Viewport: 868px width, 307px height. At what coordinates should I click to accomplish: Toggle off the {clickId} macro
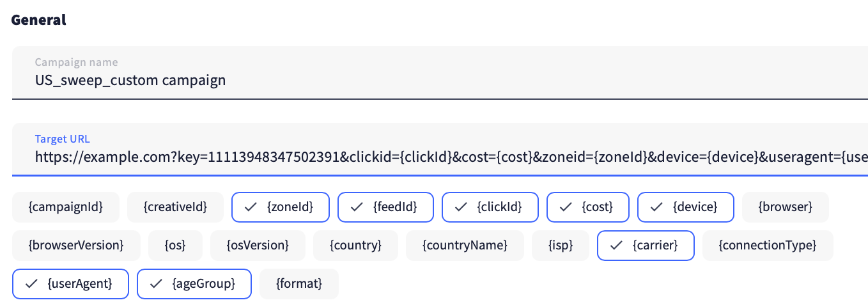point(490,207)
